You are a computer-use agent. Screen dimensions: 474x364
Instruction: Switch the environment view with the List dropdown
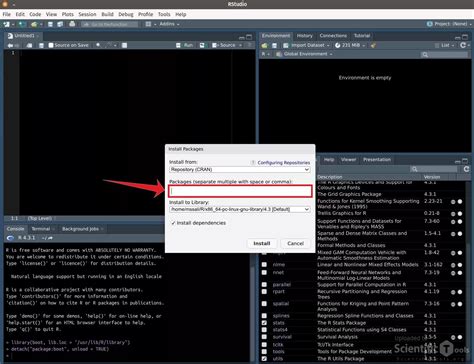(x=445, y=45)
